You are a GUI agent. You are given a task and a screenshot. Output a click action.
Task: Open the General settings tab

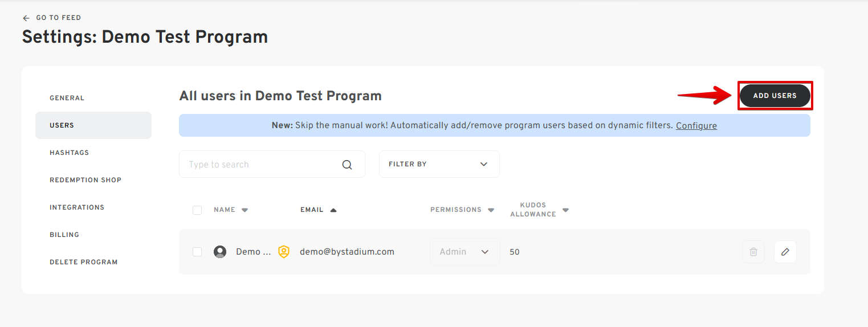tap(67, 98)
